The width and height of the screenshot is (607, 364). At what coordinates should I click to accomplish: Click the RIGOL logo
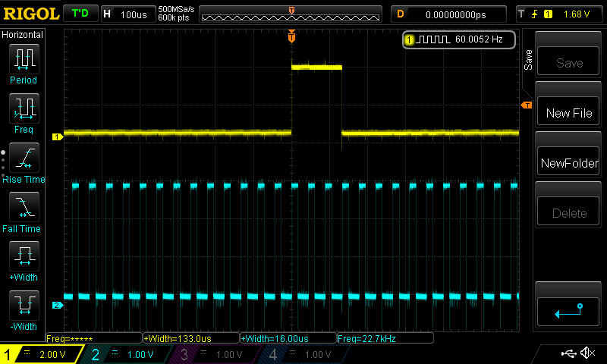tap(31, 14)
